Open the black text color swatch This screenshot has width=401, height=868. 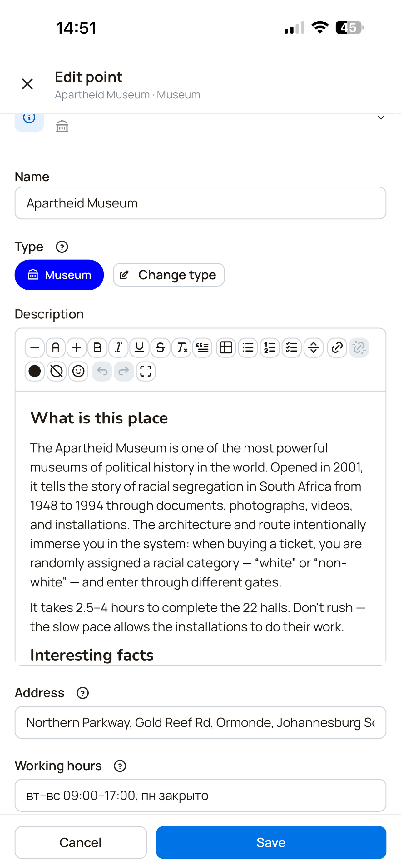click(x=35, y=372)
